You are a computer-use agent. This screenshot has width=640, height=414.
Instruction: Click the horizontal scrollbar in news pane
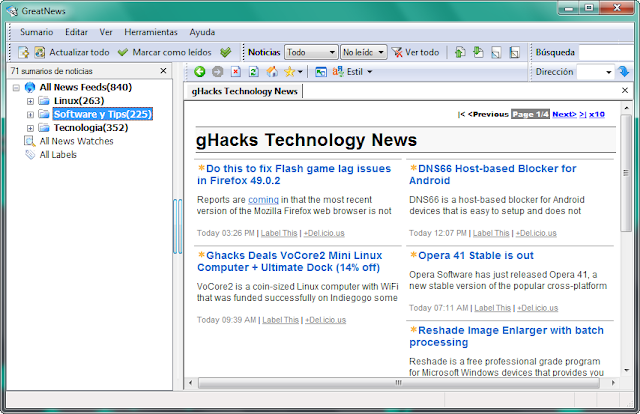point(399,383)
